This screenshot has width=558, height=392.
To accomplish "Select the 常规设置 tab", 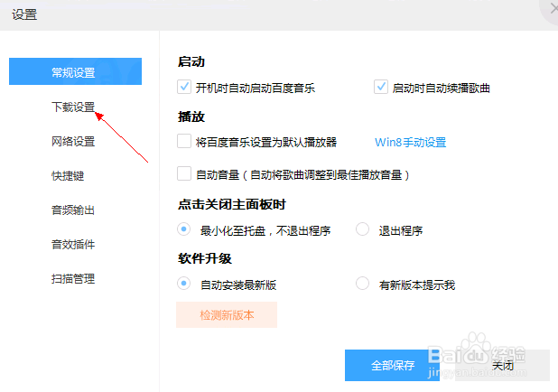I will point(75,71).
